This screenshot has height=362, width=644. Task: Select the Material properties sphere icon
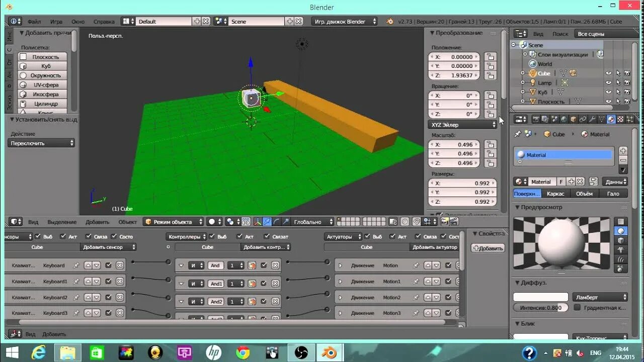[611, 119]
